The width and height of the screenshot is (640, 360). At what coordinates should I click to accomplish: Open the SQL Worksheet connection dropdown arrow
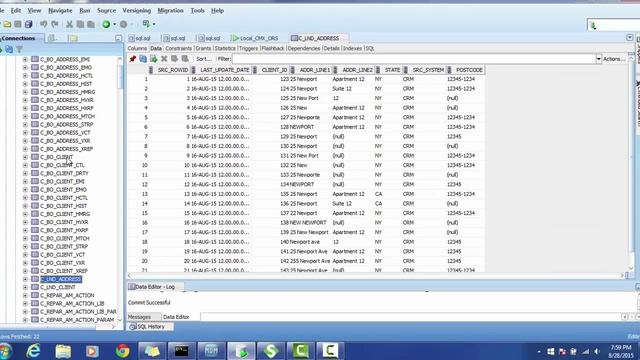tap(154, 24)
